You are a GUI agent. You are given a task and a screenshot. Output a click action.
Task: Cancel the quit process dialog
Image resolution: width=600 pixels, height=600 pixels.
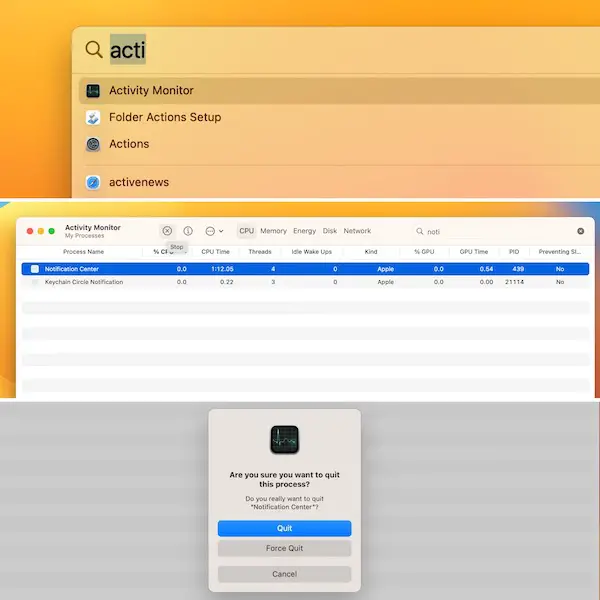[284, 574]
